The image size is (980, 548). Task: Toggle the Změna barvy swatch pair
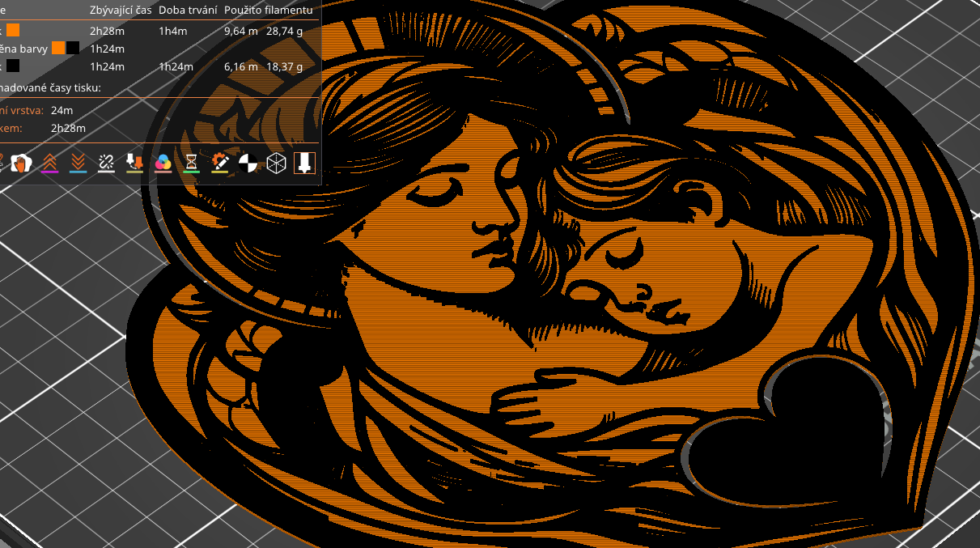pyautogui.click(x=65, y=49)
